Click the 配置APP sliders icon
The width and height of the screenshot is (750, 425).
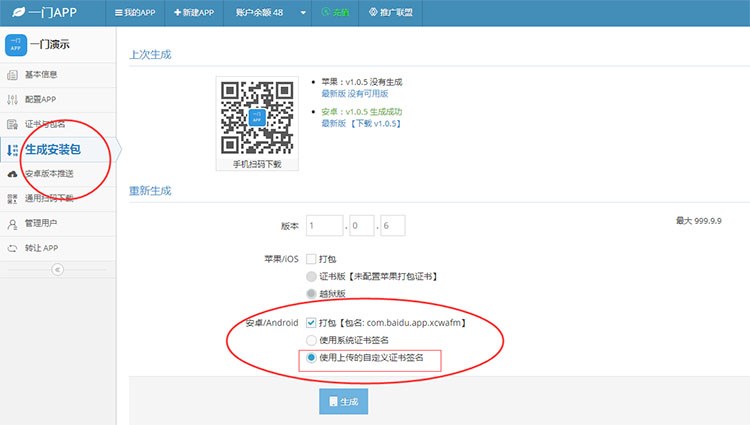(x=12, y=99)
